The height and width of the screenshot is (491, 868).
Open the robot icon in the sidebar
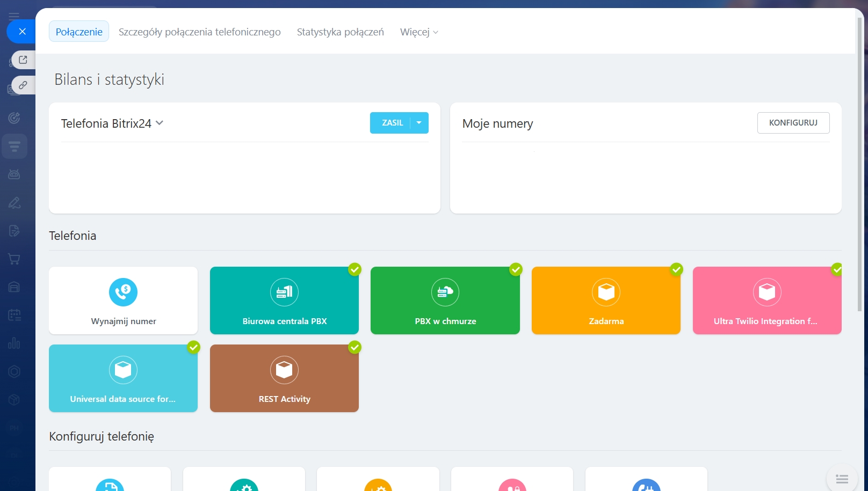[15, 174]
